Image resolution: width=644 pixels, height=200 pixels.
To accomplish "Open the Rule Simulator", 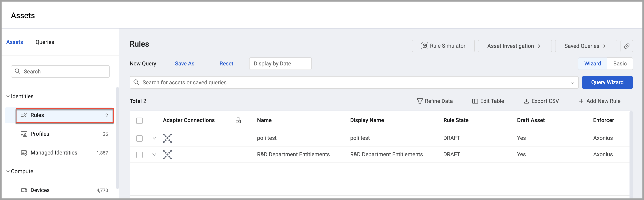I will tap(443, 46).
